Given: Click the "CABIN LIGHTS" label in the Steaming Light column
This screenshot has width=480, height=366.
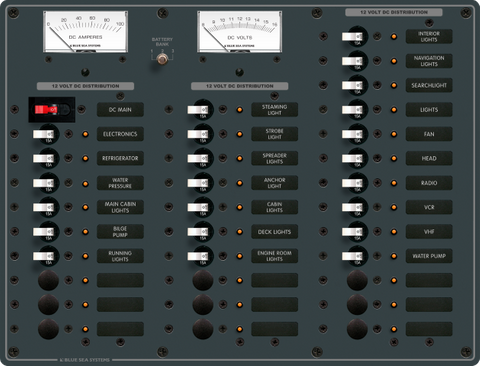Looking at the screenshot, I should [x=275, y=207].
